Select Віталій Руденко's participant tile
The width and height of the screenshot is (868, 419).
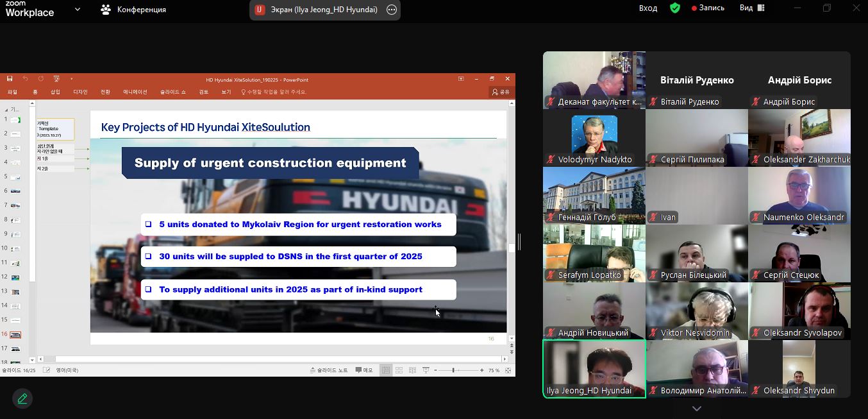697,80
